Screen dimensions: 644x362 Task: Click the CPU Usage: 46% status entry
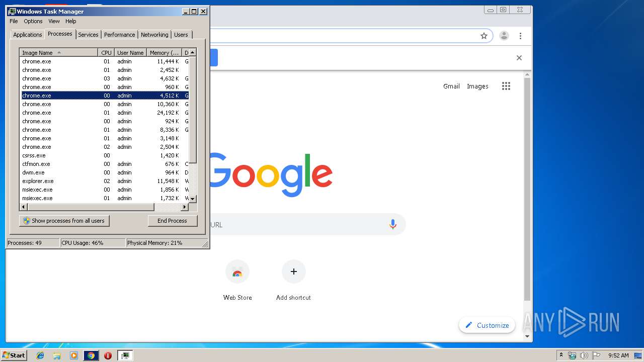point(93,243)
